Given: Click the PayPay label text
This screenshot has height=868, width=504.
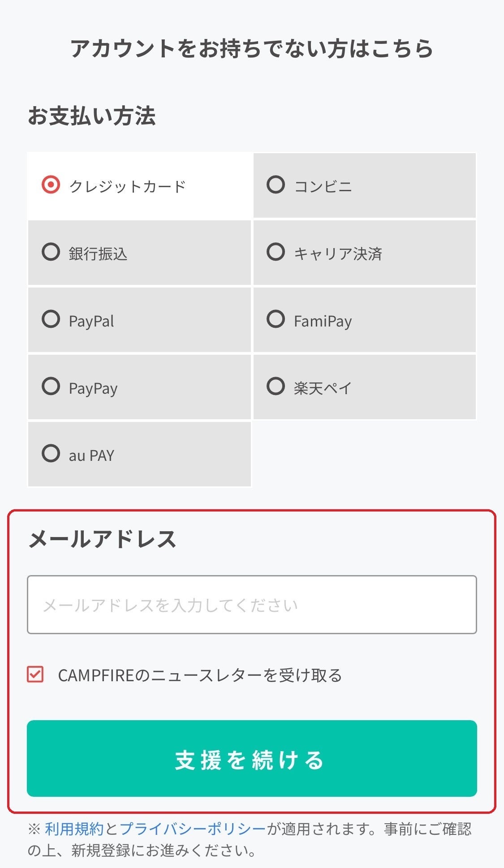Looking at the screenshot, I should coord(93,388).
